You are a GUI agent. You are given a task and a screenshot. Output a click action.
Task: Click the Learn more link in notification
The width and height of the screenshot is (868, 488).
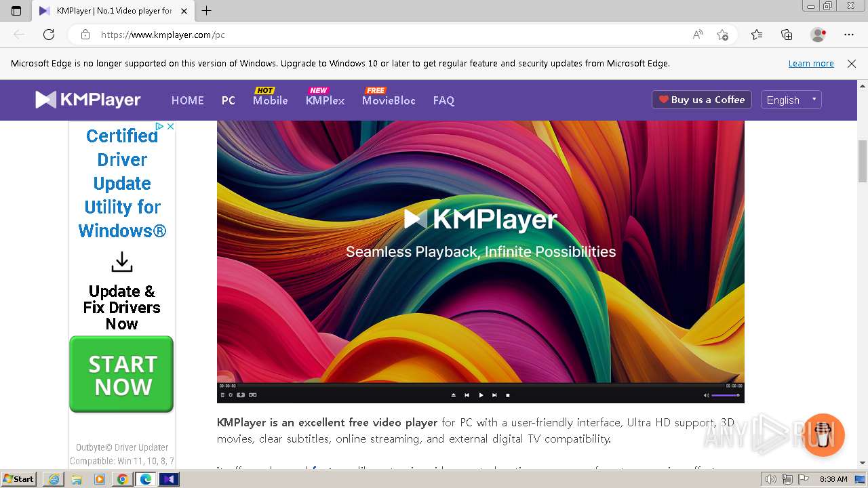pyautogui.click(x=811, y=64)
